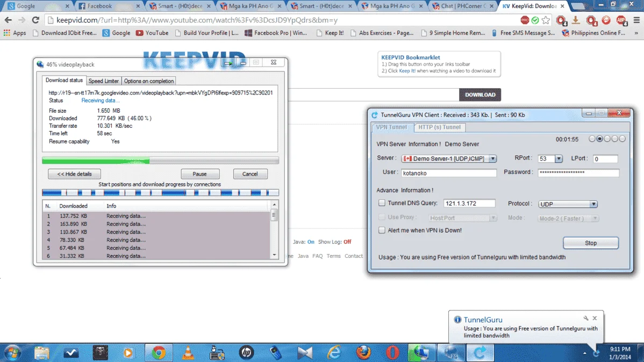The height and width of the screenshot is (362, 644).
Task: Launch VLC from the taskbar cone icon
Action: click(x=188, y=352)
